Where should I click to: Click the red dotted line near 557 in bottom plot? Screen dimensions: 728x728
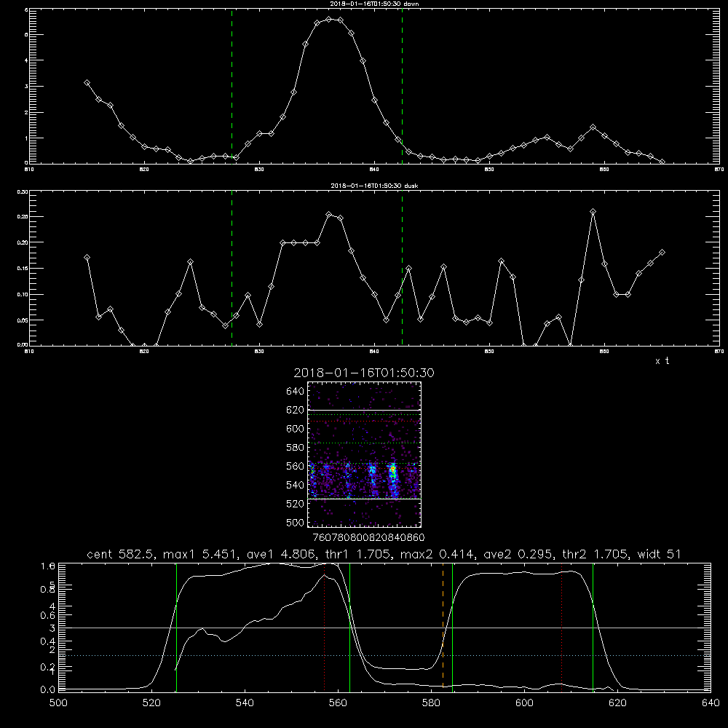click(x=324, y=627)
